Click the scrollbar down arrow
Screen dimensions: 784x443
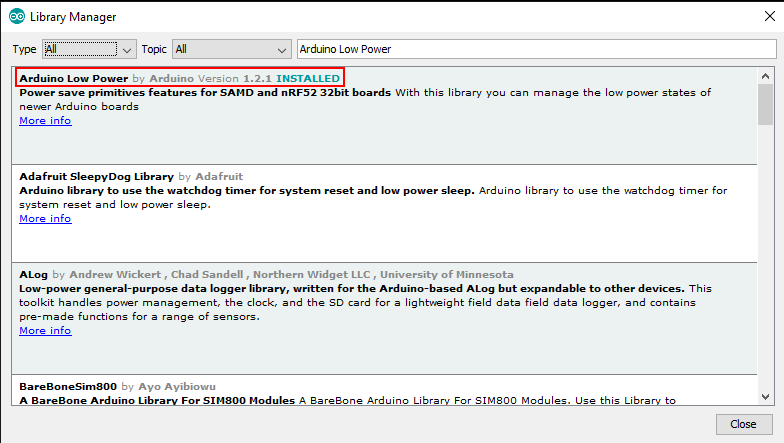765,396
